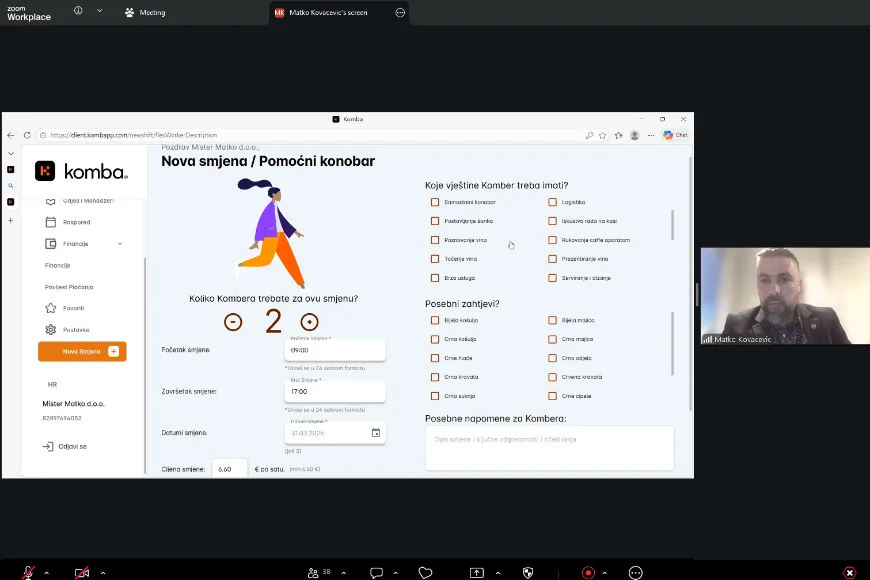Unmute microphone in Zoom toolbar
The height and width of the screenshot is (580, 870).
point(28,573)
